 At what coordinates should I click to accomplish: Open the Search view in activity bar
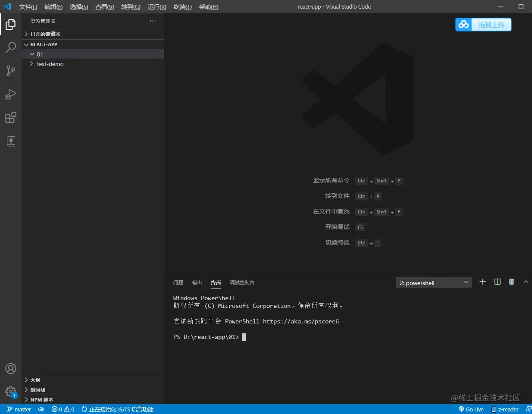coord(11,47)
